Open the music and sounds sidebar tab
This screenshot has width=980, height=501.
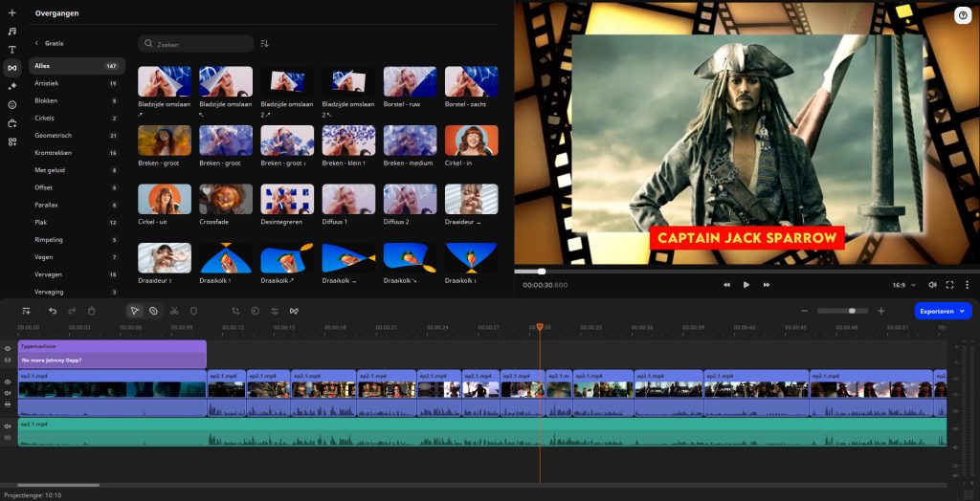coord(12,32)
